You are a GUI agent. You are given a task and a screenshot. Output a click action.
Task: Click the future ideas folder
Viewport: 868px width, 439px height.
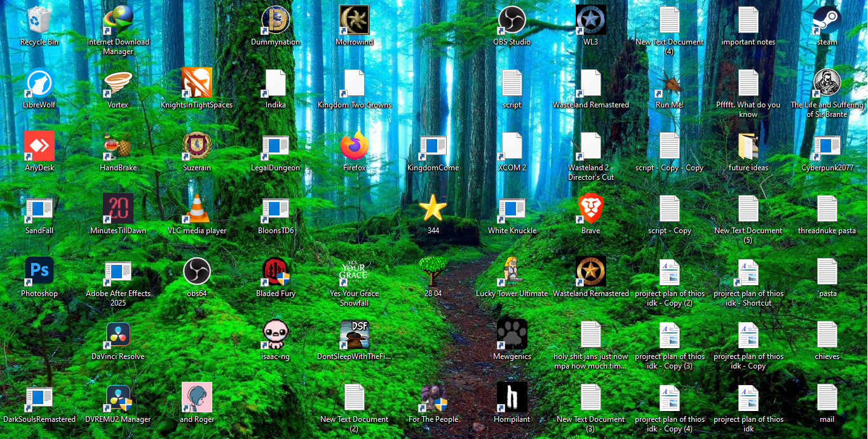click(749, 145)
